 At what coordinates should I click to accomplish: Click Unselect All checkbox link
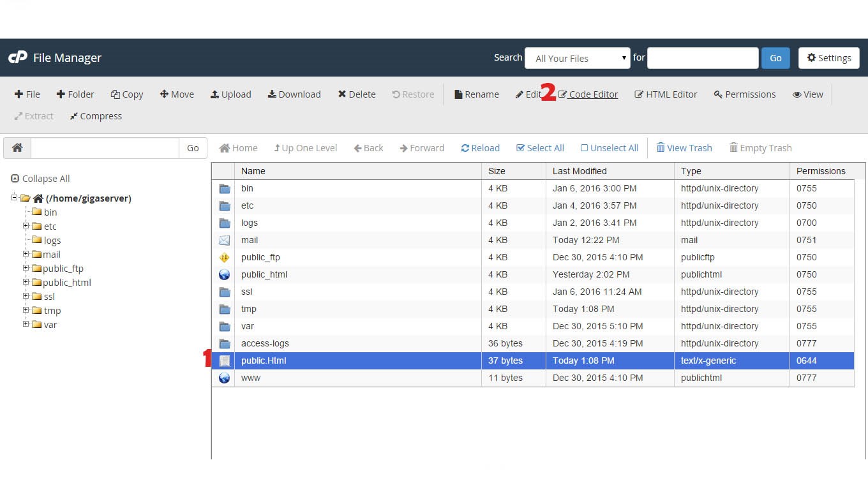[610, 148]
